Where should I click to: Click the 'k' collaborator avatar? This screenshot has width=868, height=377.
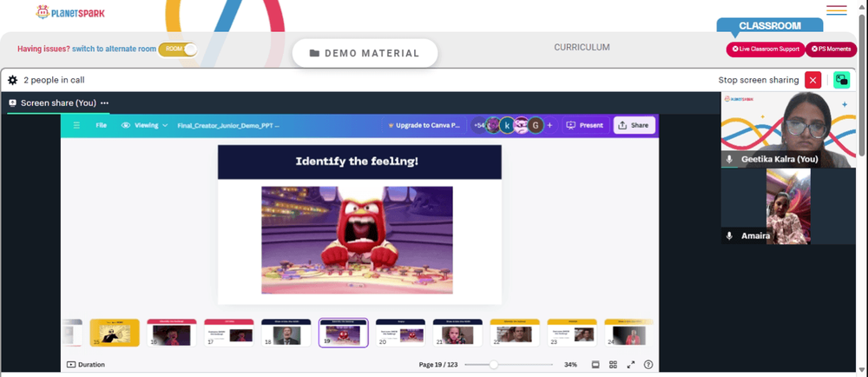(x=507, y=125)
